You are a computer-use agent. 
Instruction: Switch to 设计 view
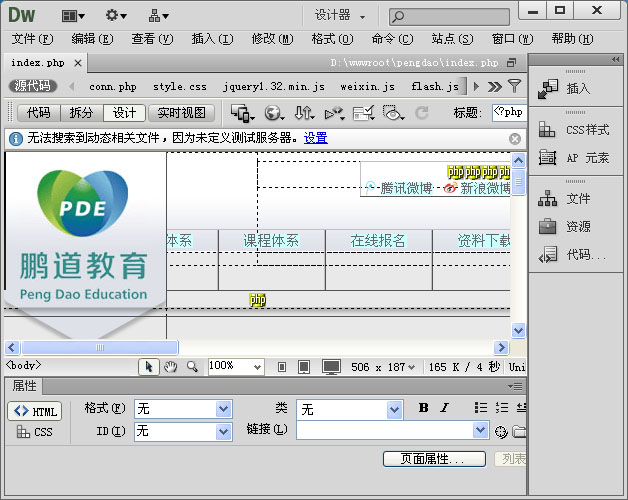click(124, 113)
